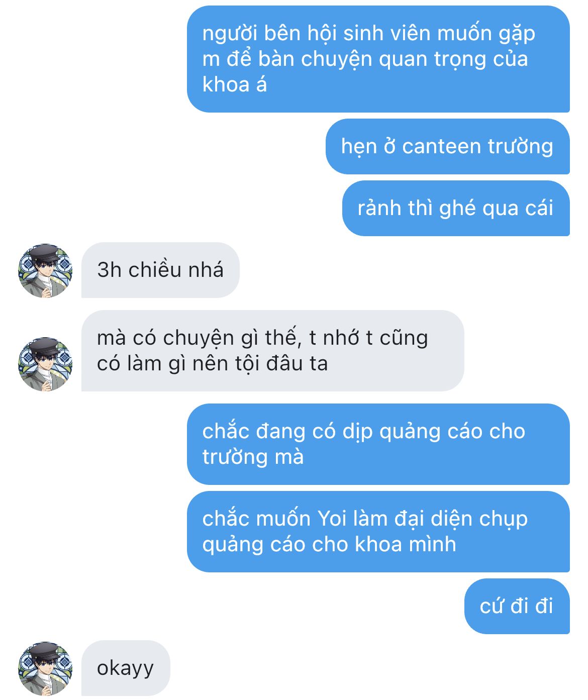Select the 'chắc muốn Yoi làm đại diện' message
This screenshot has height=700, width=588.
[x=378, y=532]
